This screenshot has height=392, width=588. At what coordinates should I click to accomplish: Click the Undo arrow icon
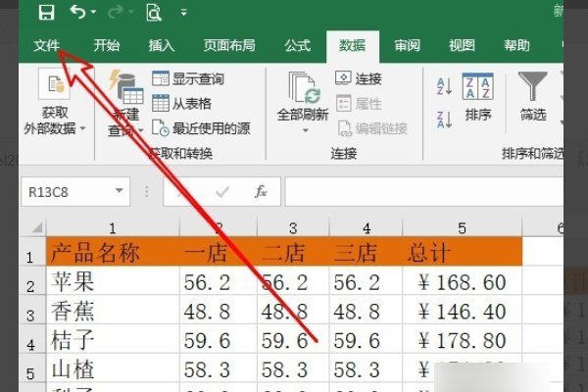[77, 12]
